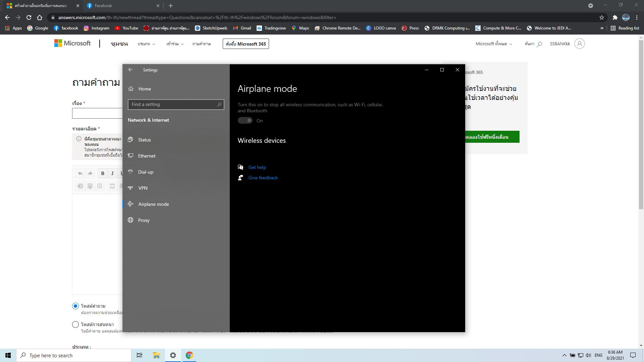Expand the เข้าร่วม dropdown menu

(x=175, y=44)
